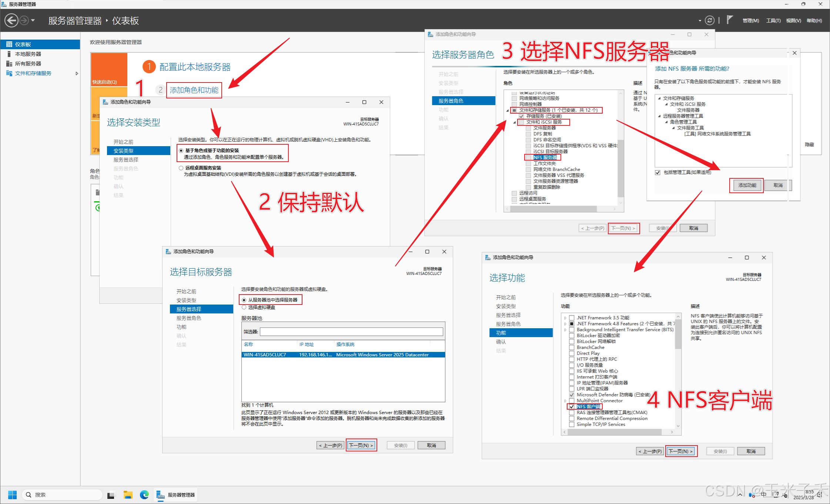Click the refresh icon in header
This screenshot has width=830, height=504.
coord(709,20)
